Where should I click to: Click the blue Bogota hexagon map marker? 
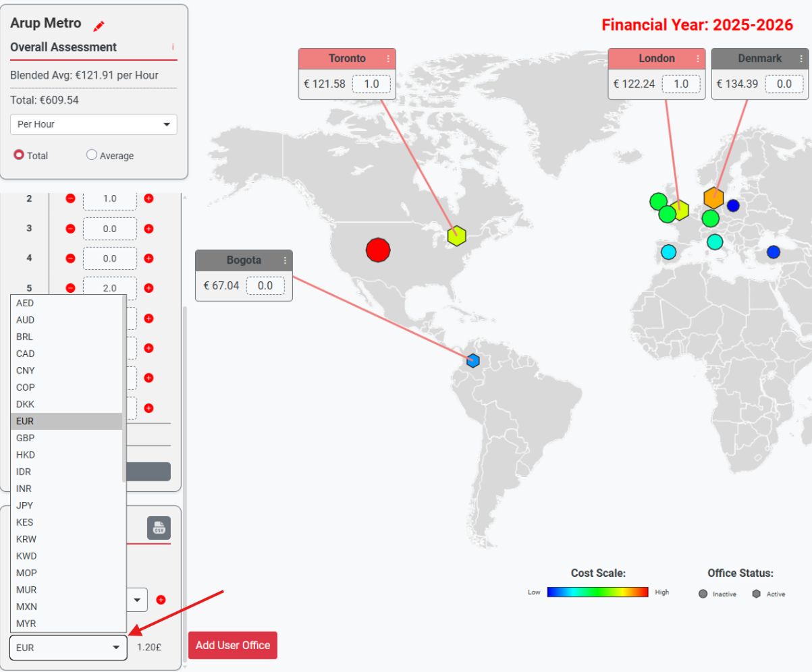click(473, 360)
